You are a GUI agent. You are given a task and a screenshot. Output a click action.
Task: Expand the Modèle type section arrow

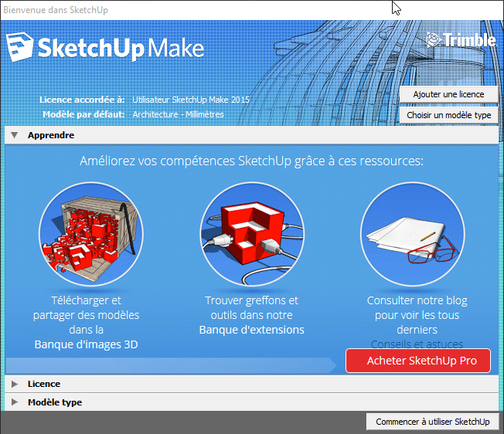(14, 402)
